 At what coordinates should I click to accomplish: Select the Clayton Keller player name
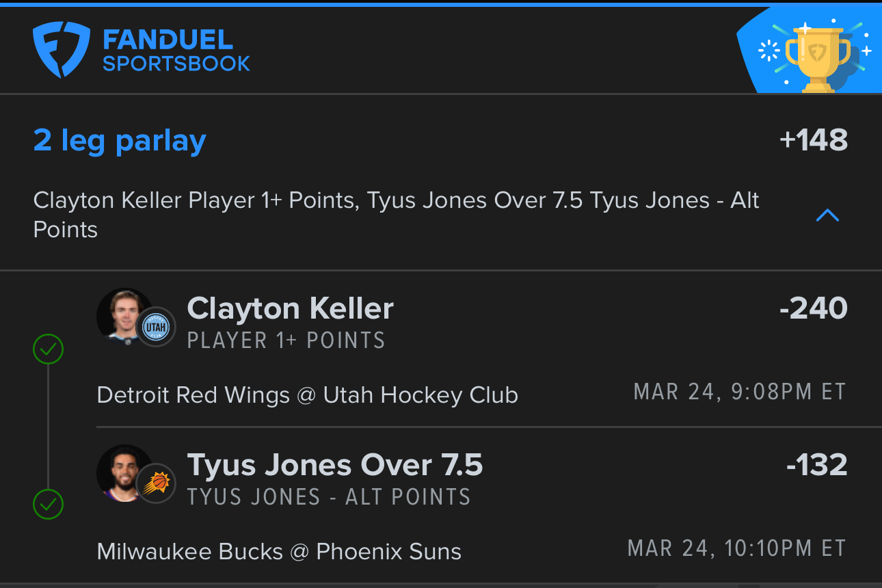click(291, 309)
